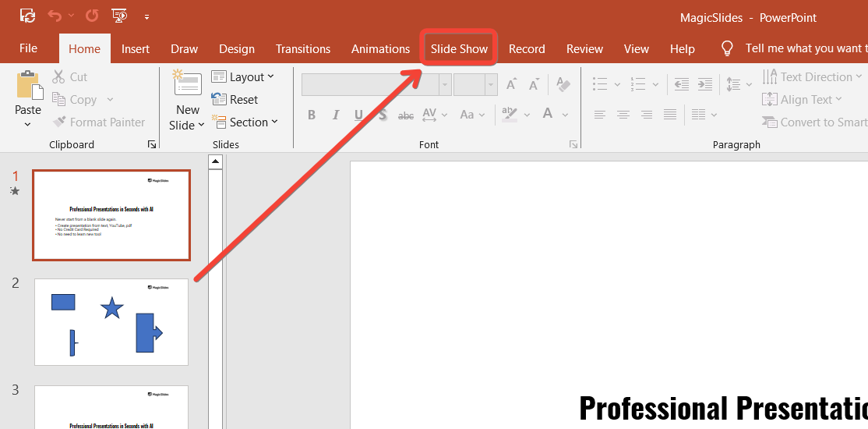This screenshot has width=868, height=429.
Task: Click Increase List Level icon
Action: 704,84
